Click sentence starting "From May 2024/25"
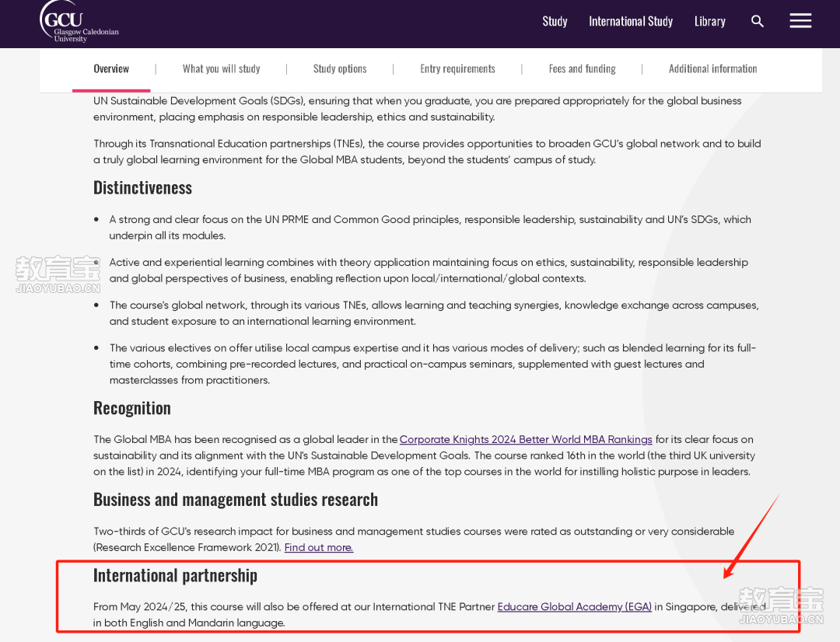 429,615
